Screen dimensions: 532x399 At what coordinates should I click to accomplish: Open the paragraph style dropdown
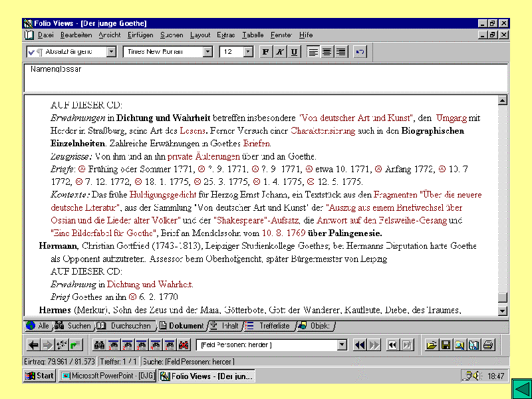pyautogui.click(x=111, y=52)
